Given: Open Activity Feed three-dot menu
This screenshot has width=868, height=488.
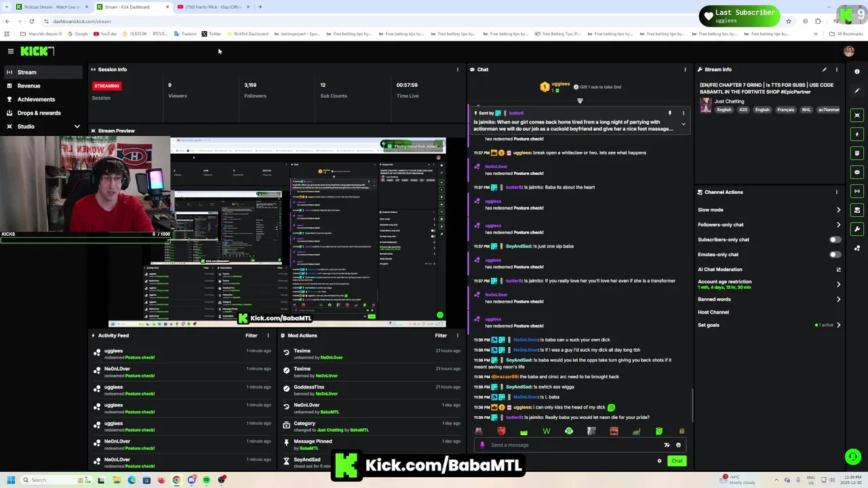Looking at the screenshot, I should pos(268,335).
